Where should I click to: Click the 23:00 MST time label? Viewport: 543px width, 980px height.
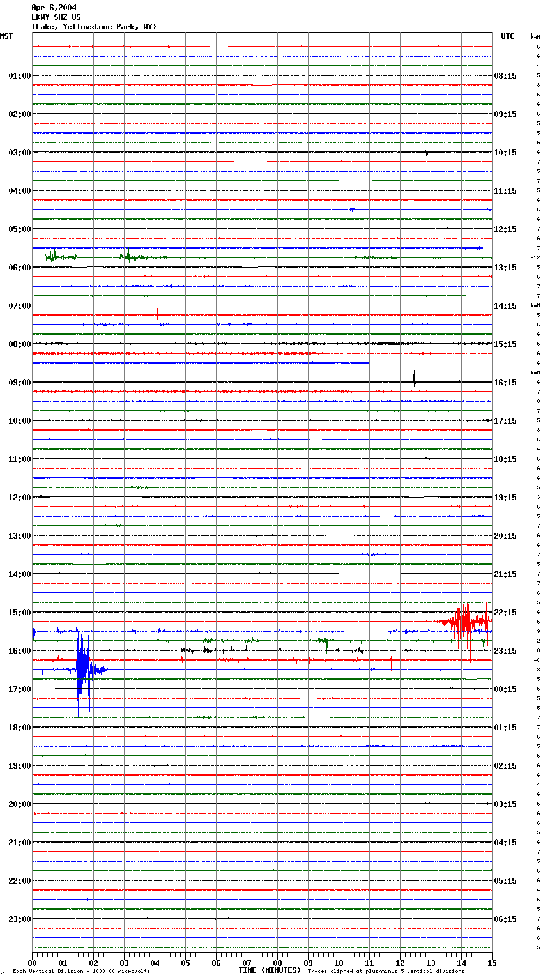coord(20,919)
